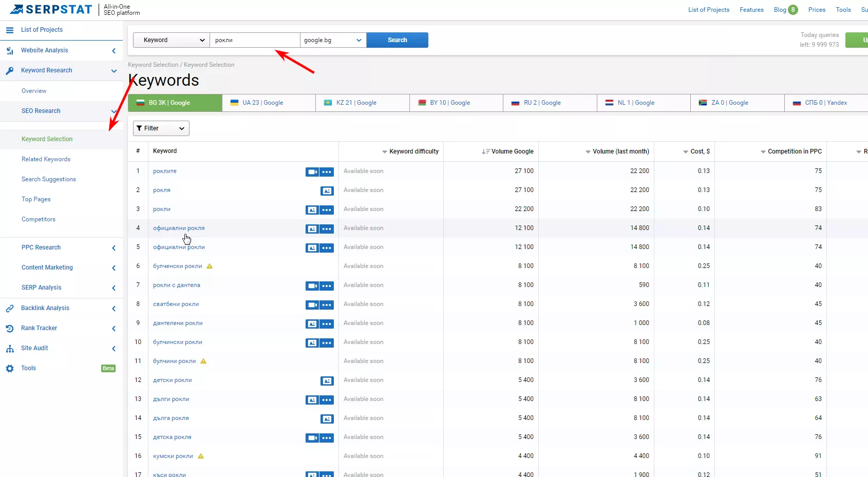The width and height of the screenshot is (868, 477).
Task: Switch to the СПБ 0 Yandex tab
Action: (826, 103)
